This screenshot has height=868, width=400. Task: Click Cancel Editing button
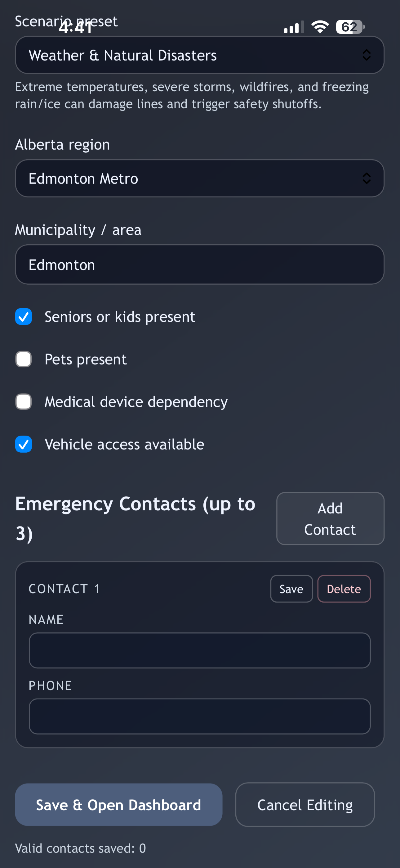(305, 805)
